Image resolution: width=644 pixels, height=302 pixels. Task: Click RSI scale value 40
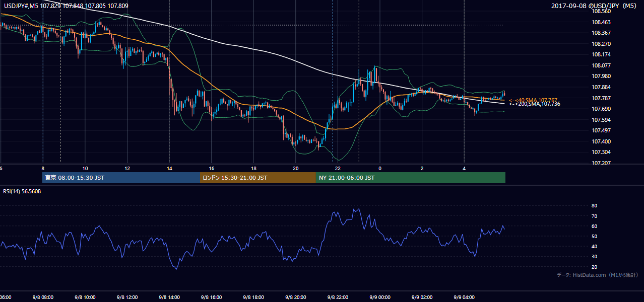coord(594,247)
